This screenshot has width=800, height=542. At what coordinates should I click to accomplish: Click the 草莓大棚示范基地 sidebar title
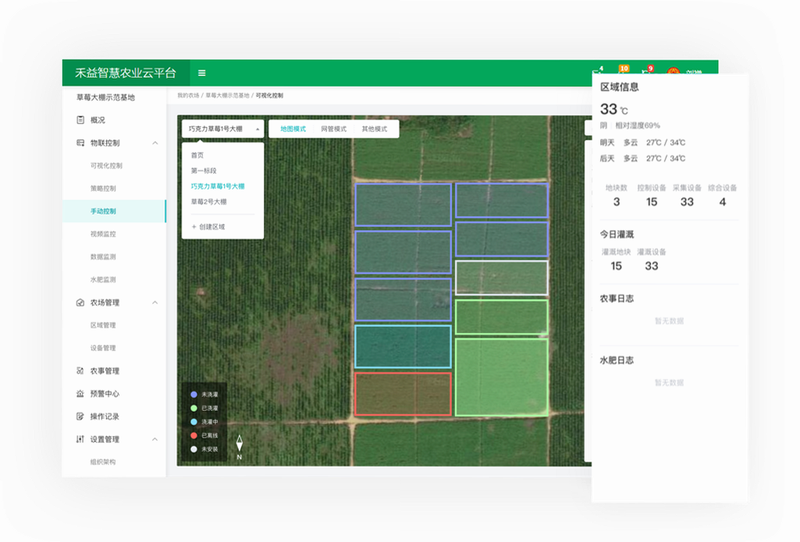coord(106,97)
